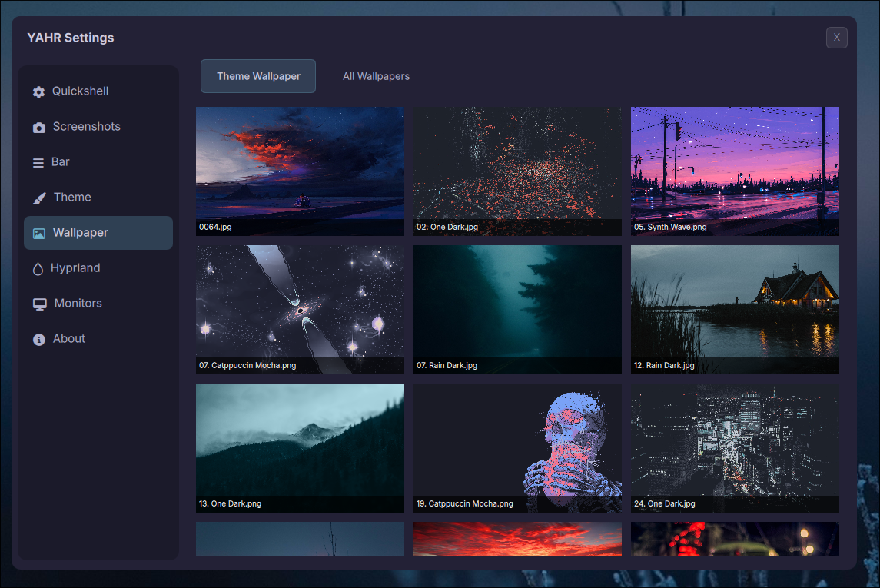Select the Theme sidebar entry

98,198
